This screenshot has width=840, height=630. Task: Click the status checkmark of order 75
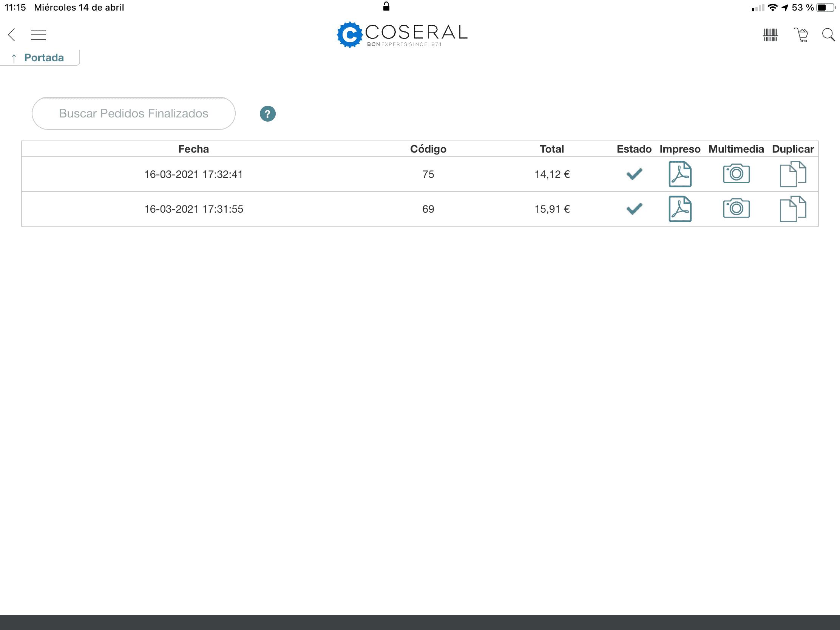tap(634, 174)
